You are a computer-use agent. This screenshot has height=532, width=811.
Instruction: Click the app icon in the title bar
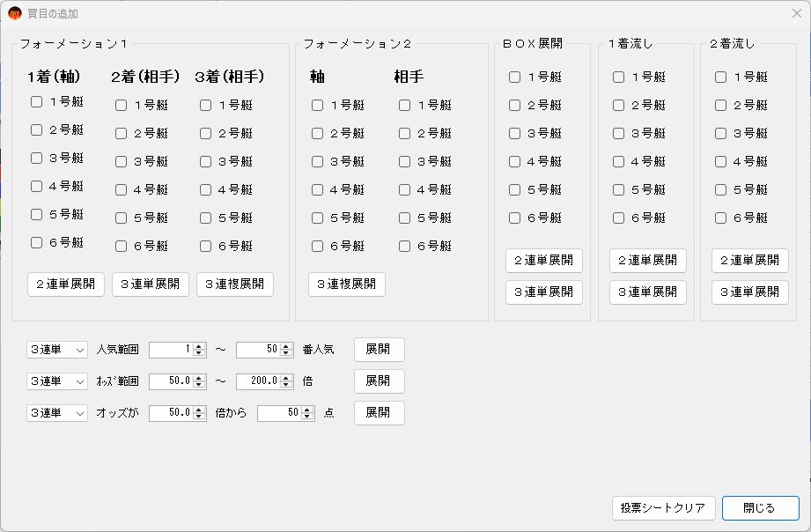coord(14,13)
